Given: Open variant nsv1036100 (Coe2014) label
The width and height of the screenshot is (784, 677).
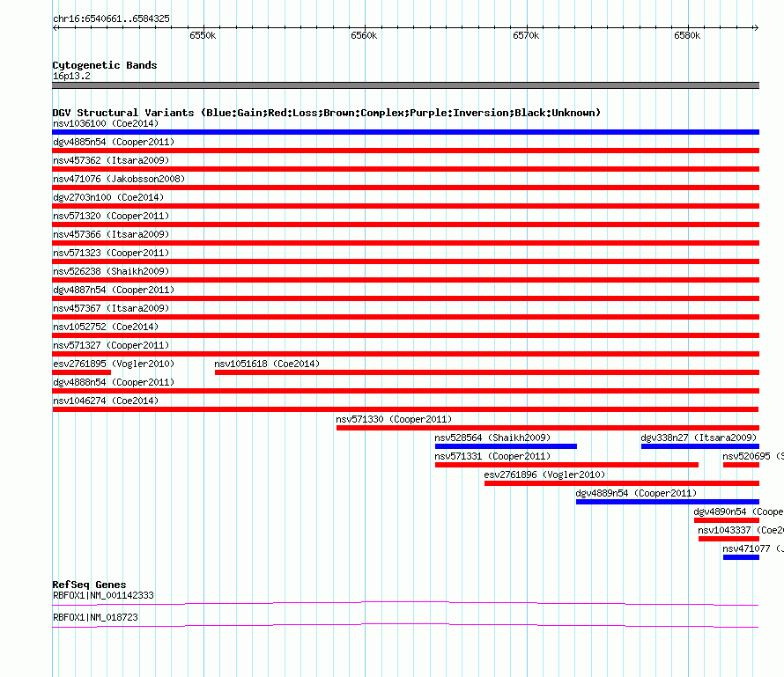Looking at the screenshot, I should point(106,123).
